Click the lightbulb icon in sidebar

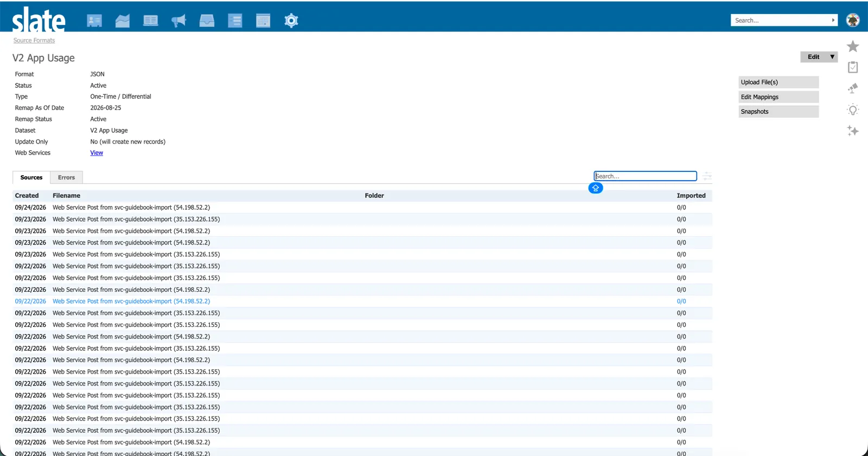(x=853, y=110)
